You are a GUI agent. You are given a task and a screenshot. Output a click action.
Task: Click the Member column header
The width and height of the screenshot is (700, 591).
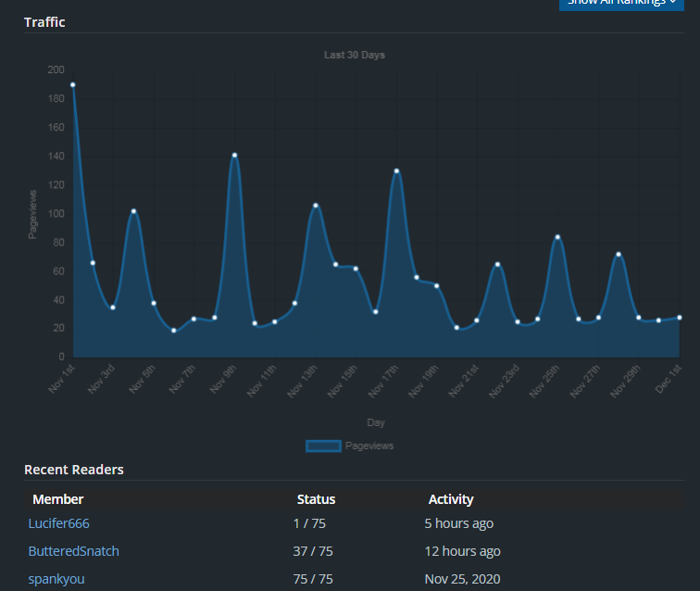tap(57, 499)
